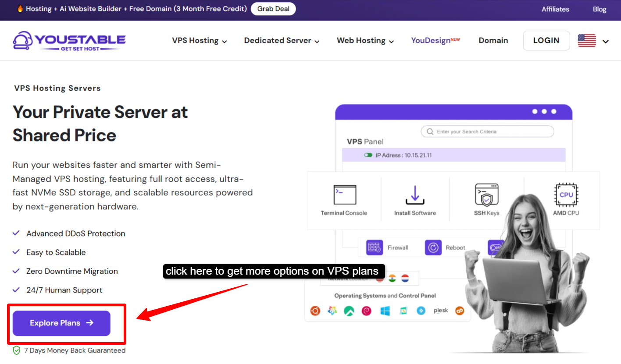Expand the VPS Hosting dropdown
The width and height of the screenshot is (621, 364).
[x=200, y=41]
